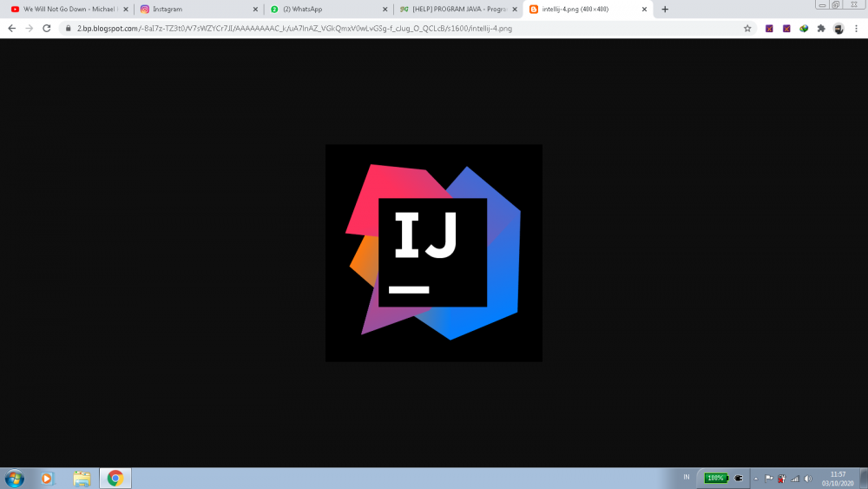
Task: Click the tray power icon with red X
Action: click(782, 479)
